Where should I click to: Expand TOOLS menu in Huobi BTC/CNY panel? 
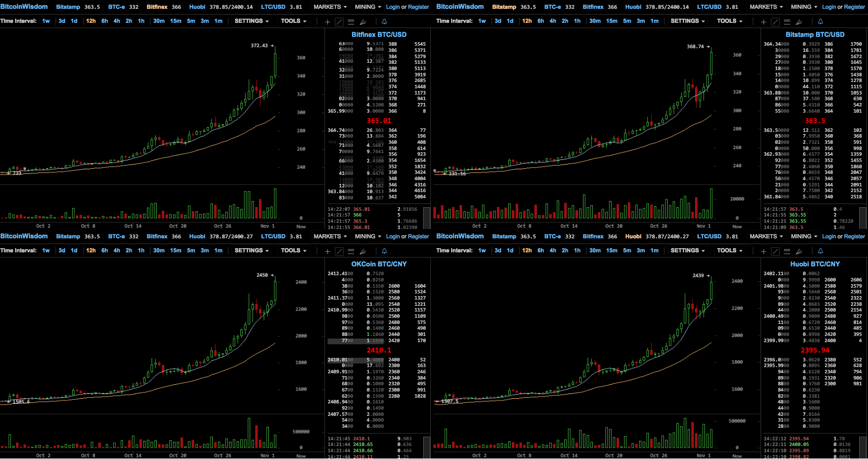[x=730, y=251]
